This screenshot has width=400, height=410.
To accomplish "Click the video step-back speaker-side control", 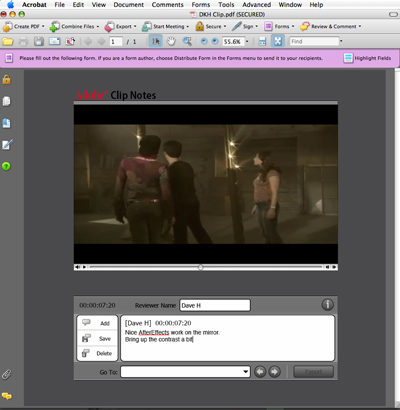I will pyautogui.click(x=78, y=267).
